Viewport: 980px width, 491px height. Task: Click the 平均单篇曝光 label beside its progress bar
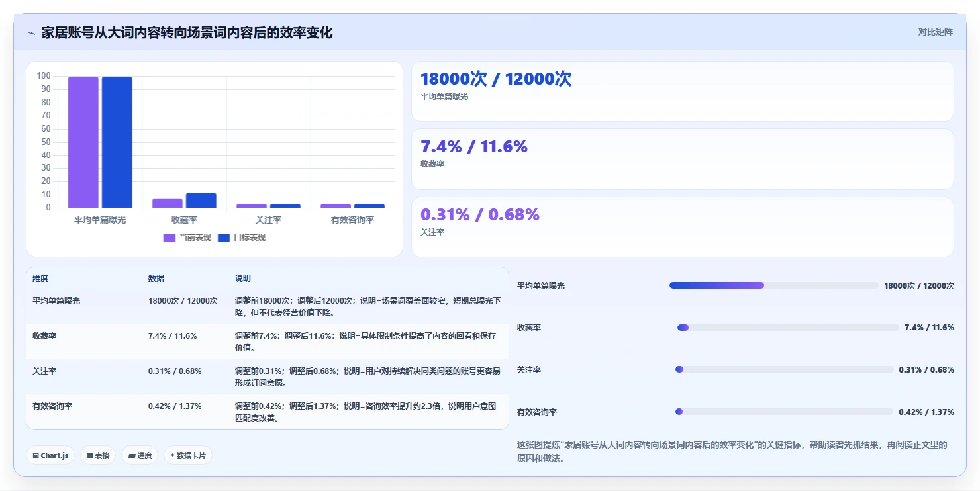coord(541,285)
